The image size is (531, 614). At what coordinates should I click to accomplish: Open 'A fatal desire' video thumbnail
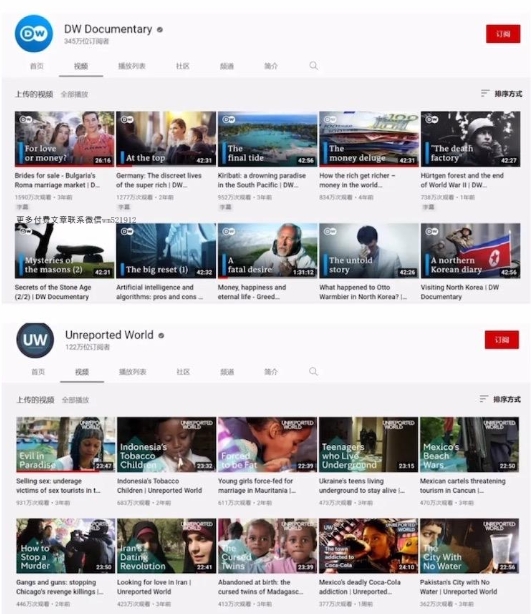pyautogui.click(x=267, y=251)
